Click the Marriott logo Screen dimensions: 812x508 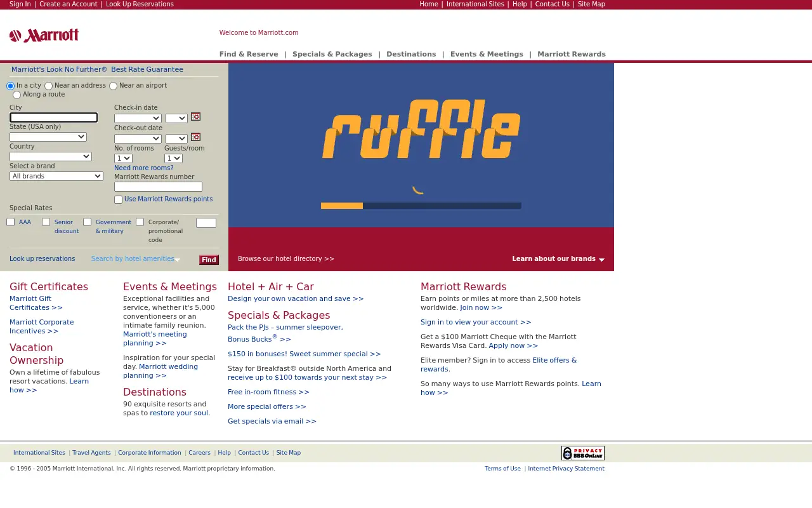[44, 36]
